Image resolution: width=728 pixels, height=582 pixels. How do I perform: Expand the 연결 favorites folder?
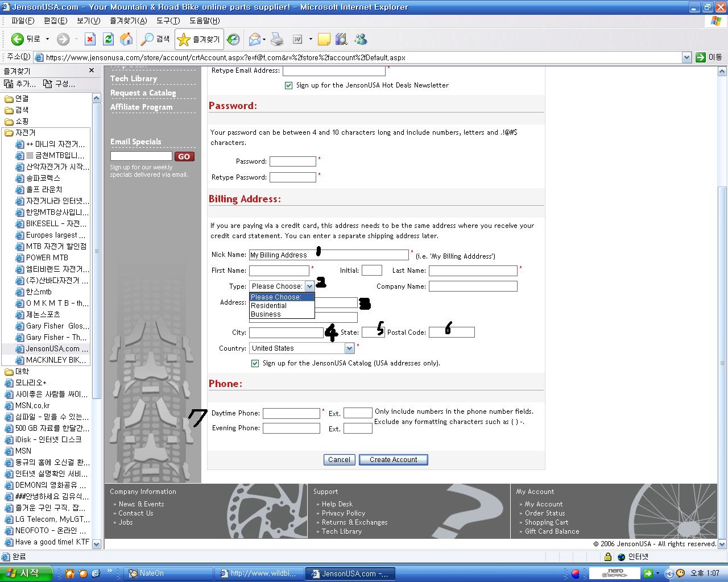click(x=16, y=98)
